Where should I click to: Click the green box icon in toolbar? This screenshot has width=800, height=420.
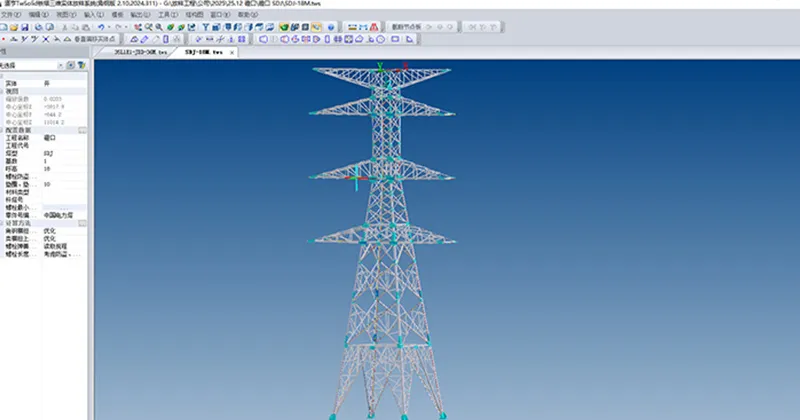pyautogui.click(x=284, y=27)
